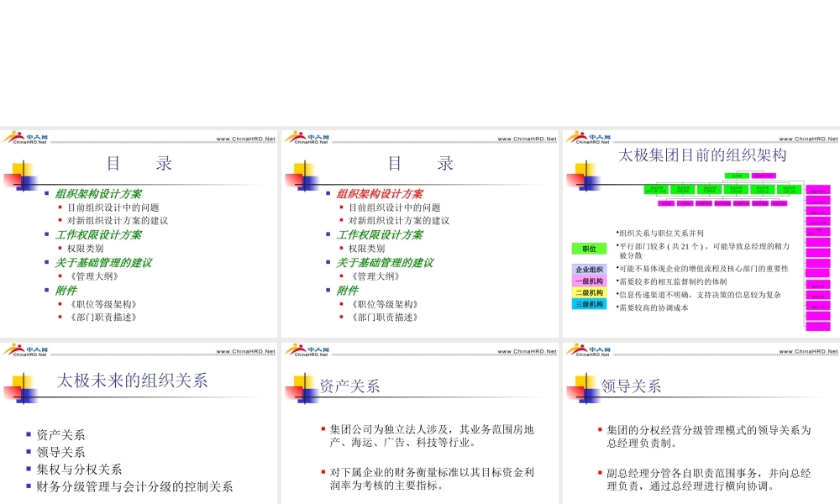Click the cyan 三级机构 legend box
Image resolution: width=840 pixels, height=504 pixels.
click(x=590, y=304)
